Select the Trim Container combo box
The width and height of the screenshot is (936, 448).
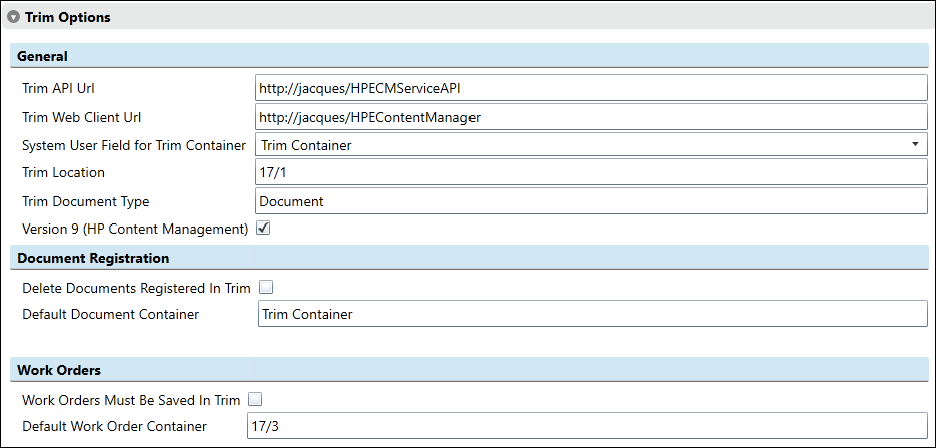click(591, 145)
